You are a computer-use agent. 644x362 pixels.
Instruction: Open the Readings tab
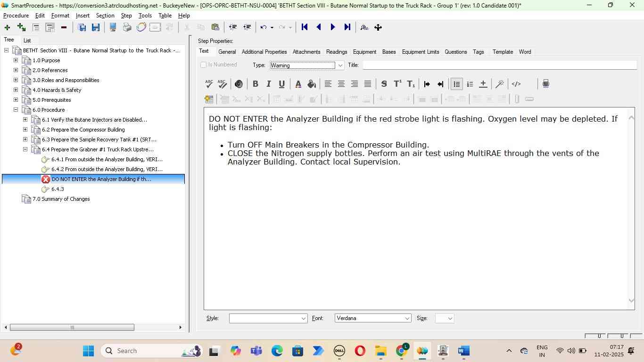337,52
